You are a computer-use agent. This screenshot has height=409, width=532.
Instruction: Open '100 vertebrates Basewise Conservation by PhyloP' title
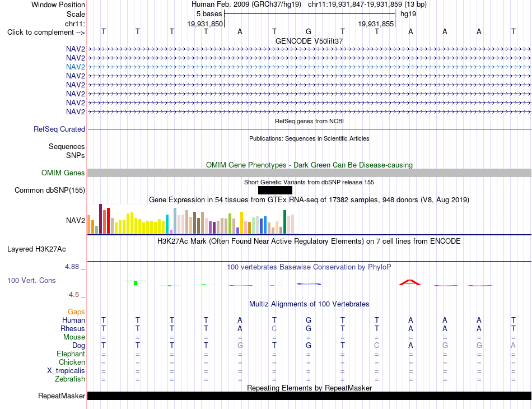[309, 267]
